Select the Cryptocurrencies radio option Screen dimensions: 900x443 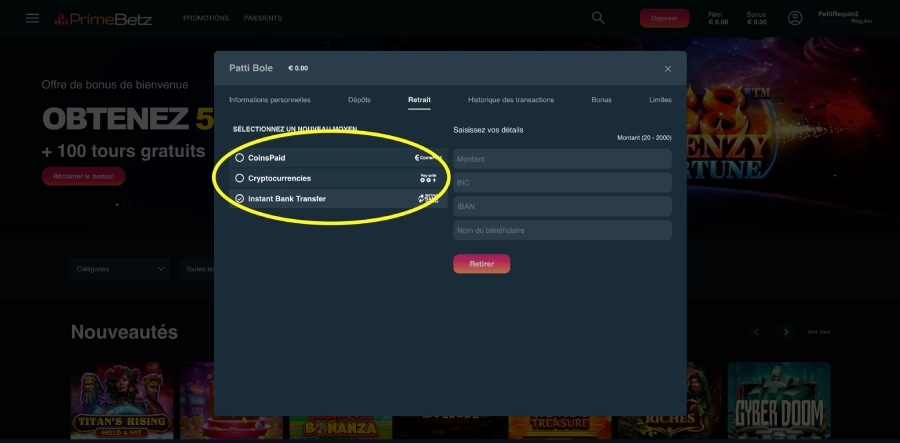(x=240, y=178)
